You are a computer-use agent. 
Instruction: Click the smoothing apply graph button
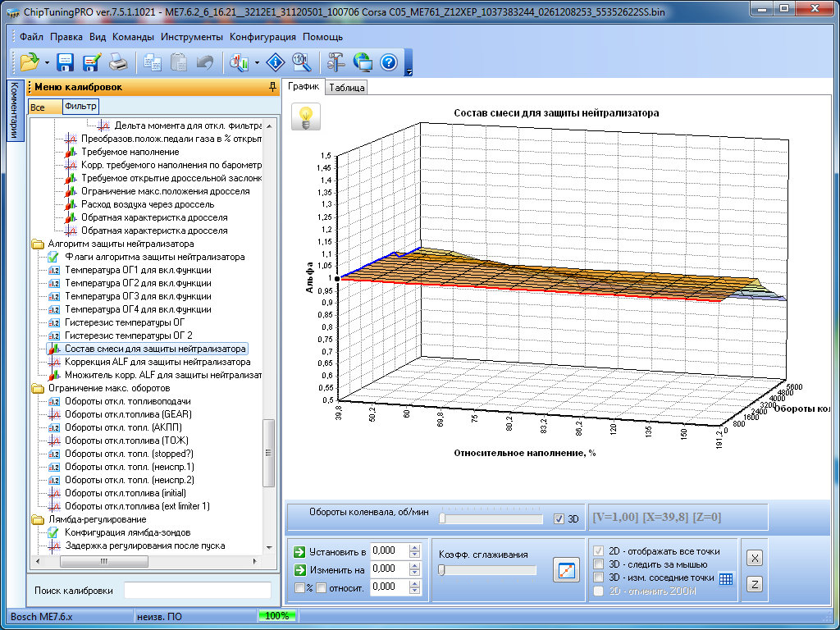coord(566,568)
